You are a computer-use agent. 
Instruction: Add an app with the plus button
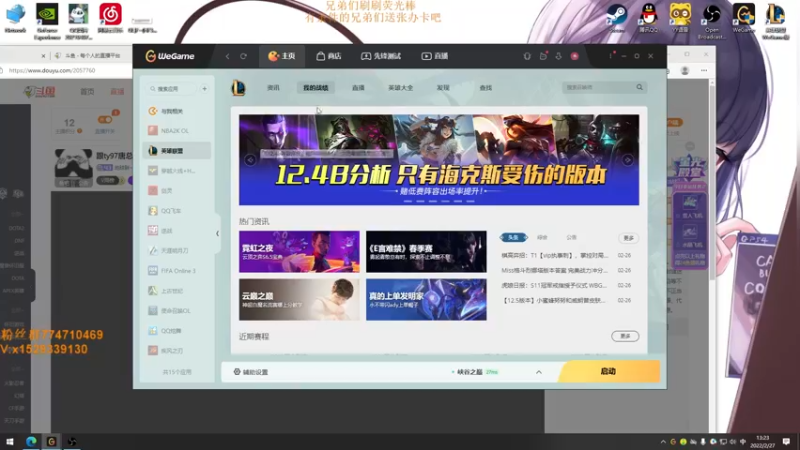pyautogui.click(x=204, y=89)
